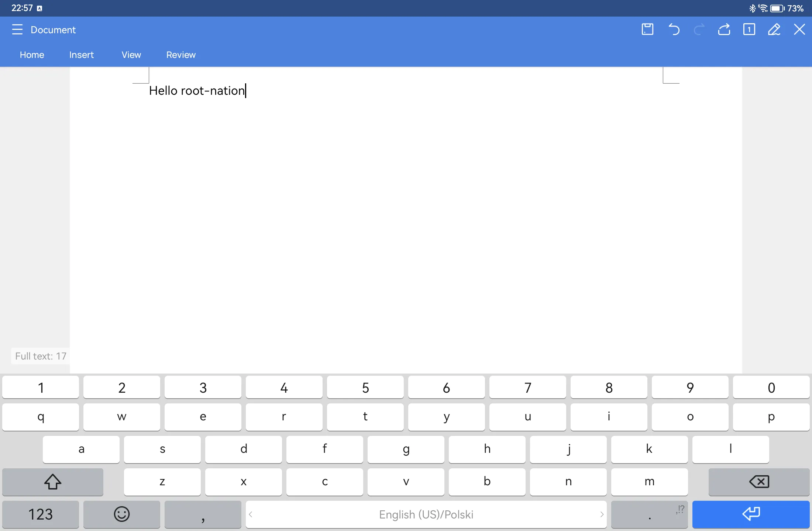Viewport: 812px width, 531px height.
Task: Tap number key 0
Action: pos(771,387)
